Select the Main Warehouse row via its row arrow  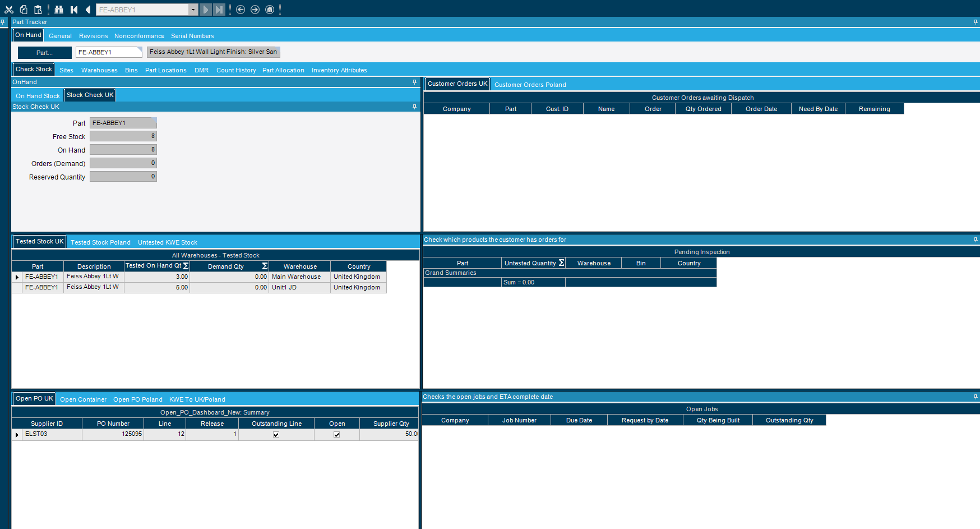(17, 277)
